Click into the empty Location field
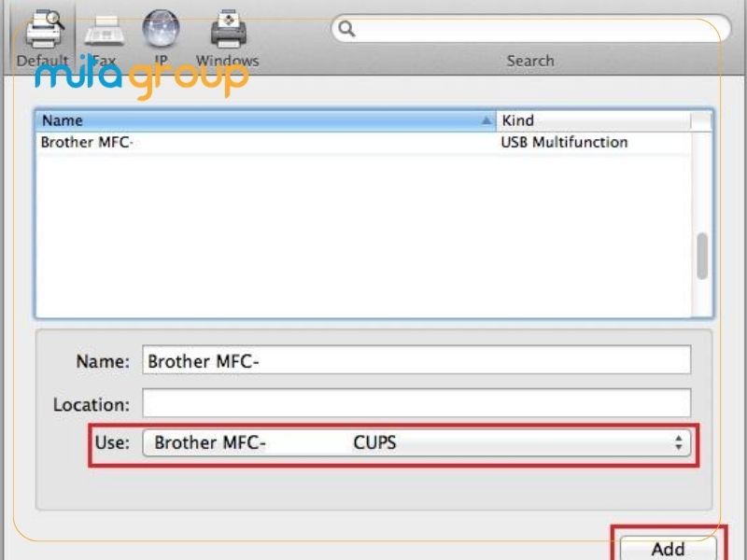Screen dimensions: 747x560 click(416, 403)
